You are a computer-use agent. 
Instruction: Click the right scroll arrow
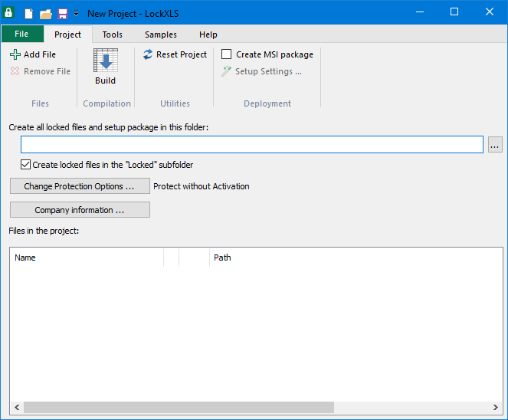tap(496, 408)
